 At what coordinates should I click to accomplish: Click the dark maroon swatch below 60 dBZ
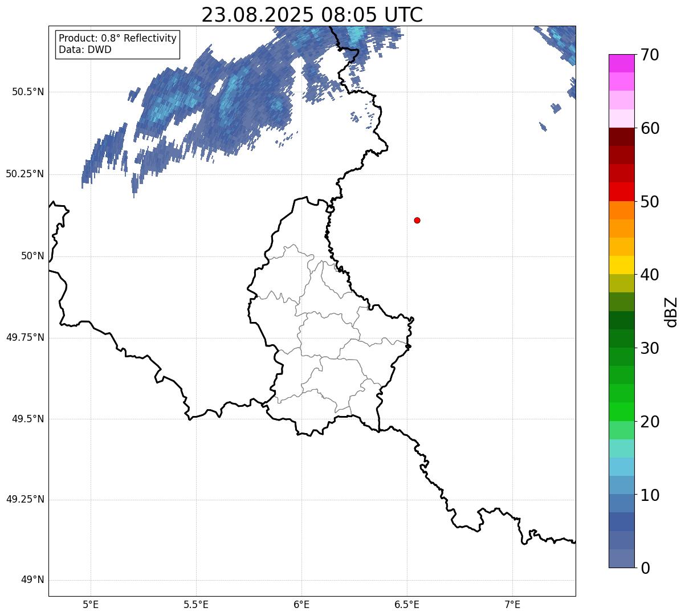[621, 137]
